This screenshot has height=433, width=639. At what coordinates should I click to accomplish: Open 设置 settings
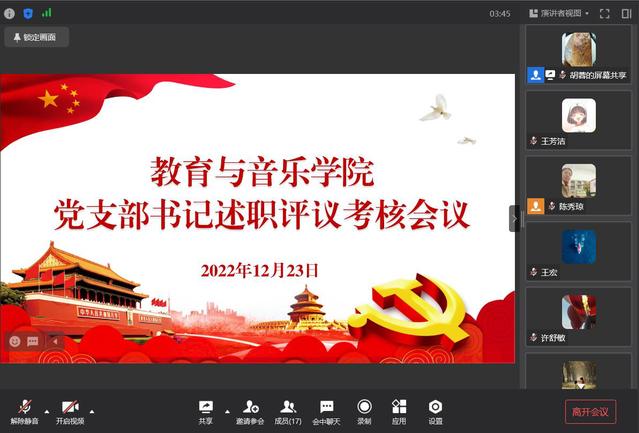[x=435, y=412]
